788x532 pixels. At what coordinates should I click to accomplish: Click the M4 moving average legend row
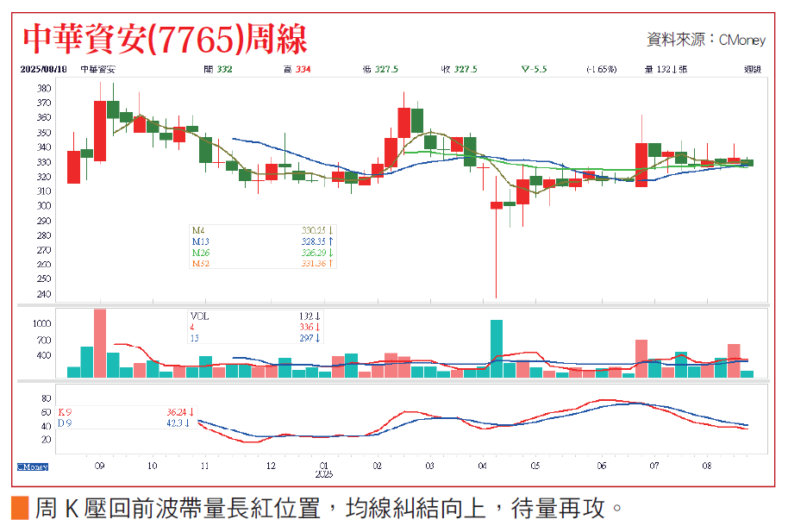coord(262,230)
